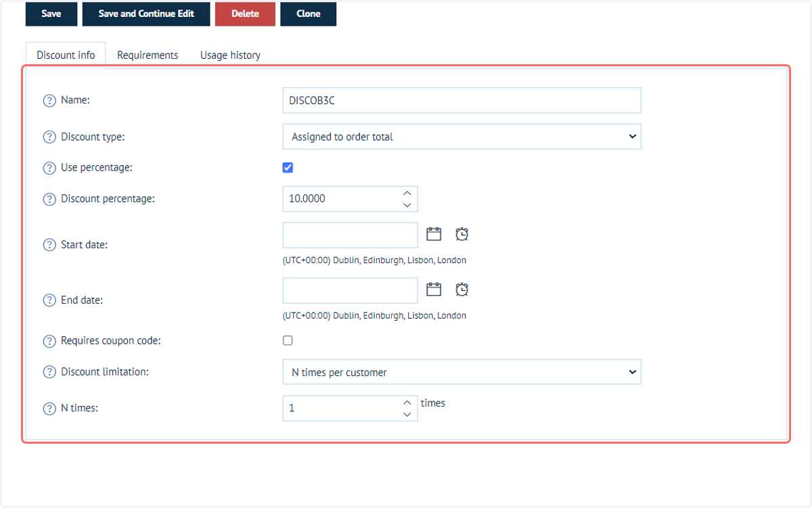Open help tooltip for Discount type
The width and height of the screenshot is (812, 508).
[x=49, y=137]
